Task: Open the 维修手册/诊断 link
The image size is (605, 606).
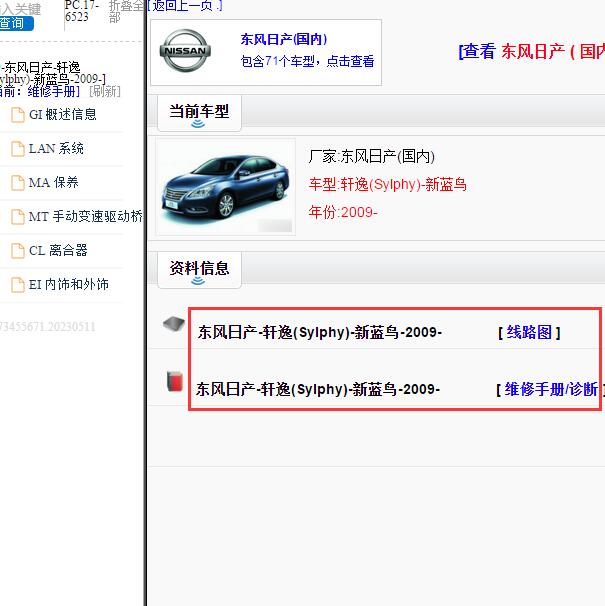Action: (551, 389)
